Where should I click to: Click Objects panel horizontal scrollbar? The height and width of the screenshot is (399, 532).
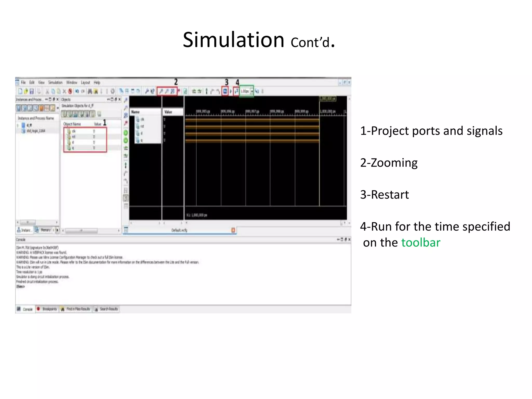[81, 230]
